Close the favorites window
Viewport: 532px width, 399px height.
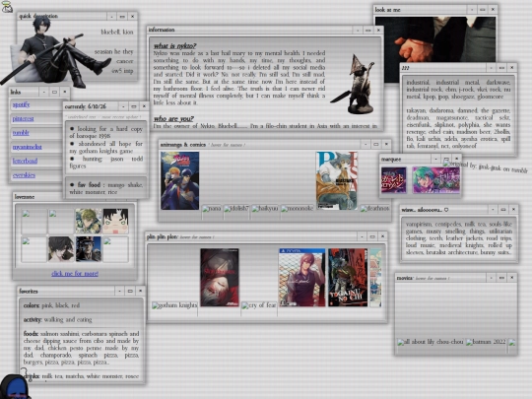141,291
